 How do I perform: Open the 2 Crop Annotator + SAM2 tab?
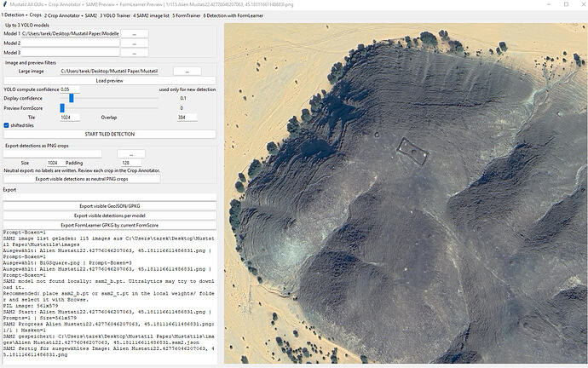[71, 15]
